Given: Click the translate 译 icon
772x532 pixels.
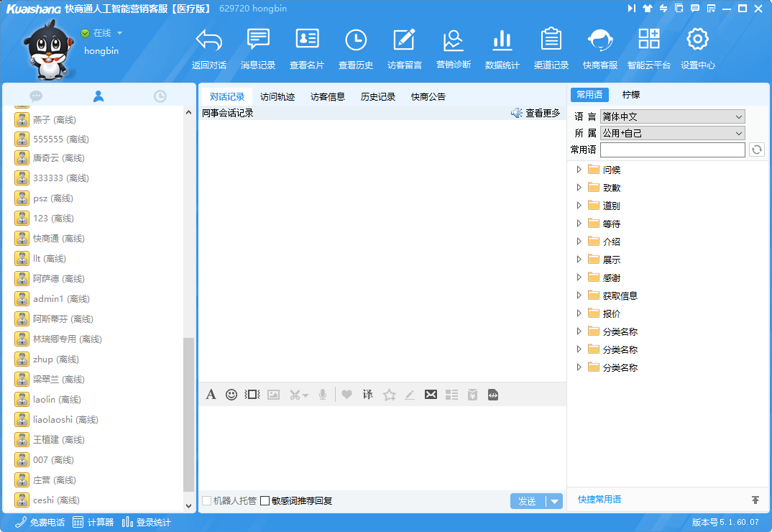Looking at the screenshot, I should 367,395.
